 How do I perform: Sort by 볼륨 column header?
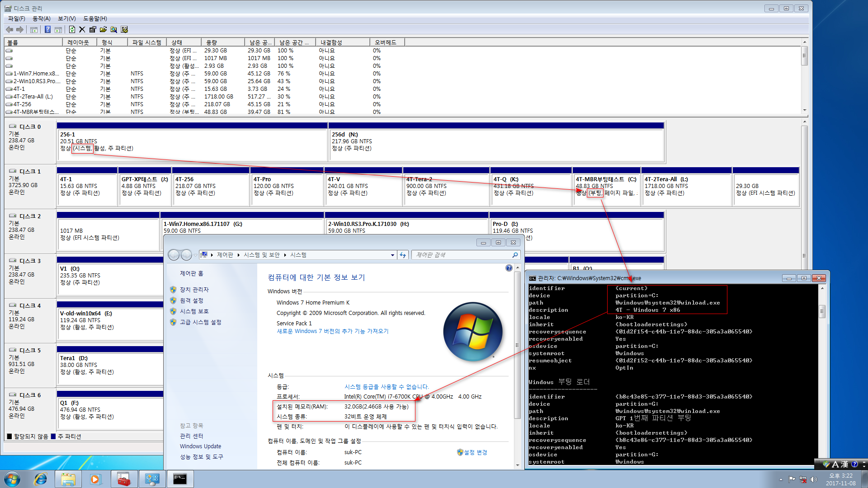(x=33, y=42)
